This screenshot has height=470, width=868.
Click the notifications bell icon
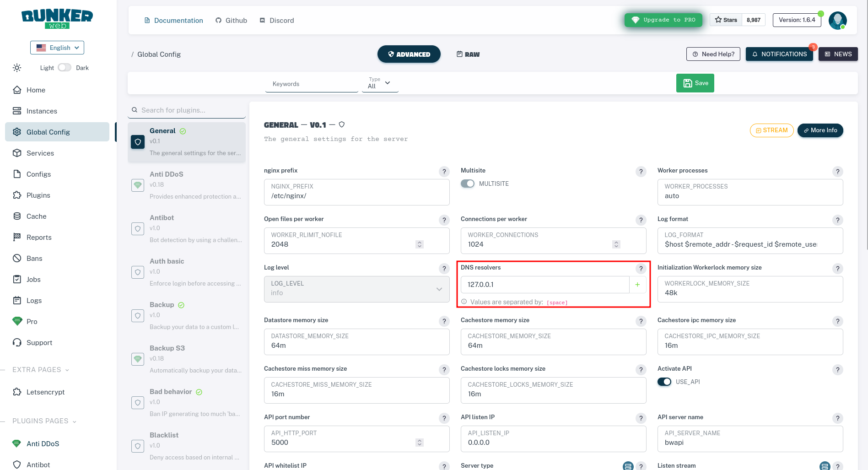[x=755, y=54]
